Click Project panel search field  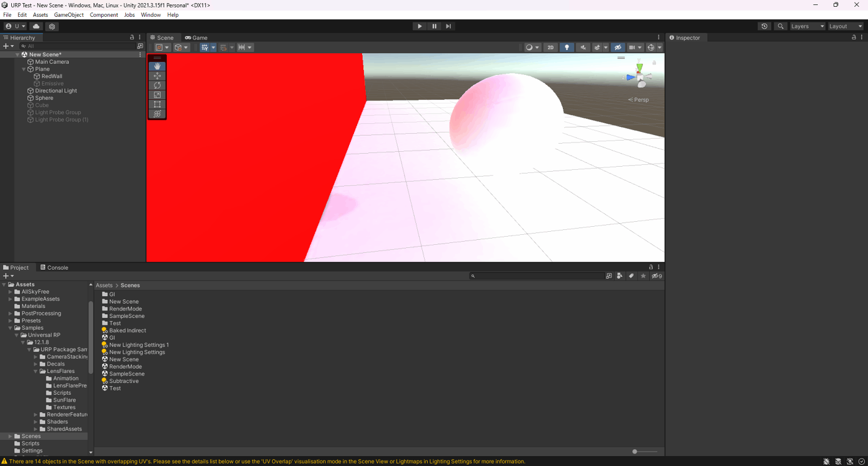(x=536, y=276)
